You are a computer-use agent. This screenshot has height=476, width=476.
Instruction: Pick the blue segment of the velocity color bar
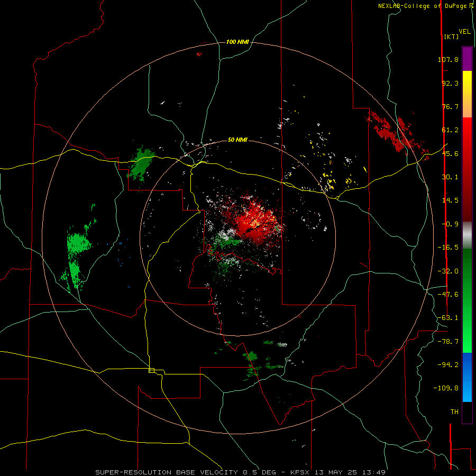(x=467, y=377)
